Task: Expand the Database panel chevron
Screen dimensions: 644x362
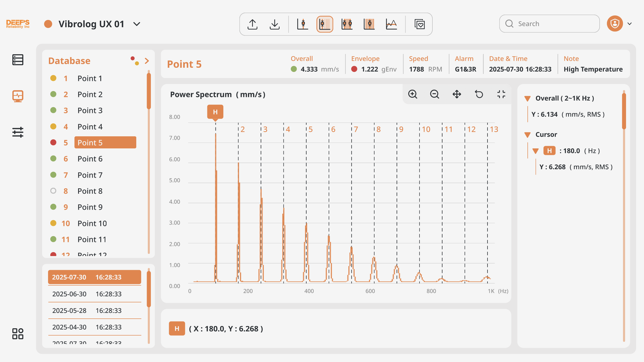Action: [147, 61]
